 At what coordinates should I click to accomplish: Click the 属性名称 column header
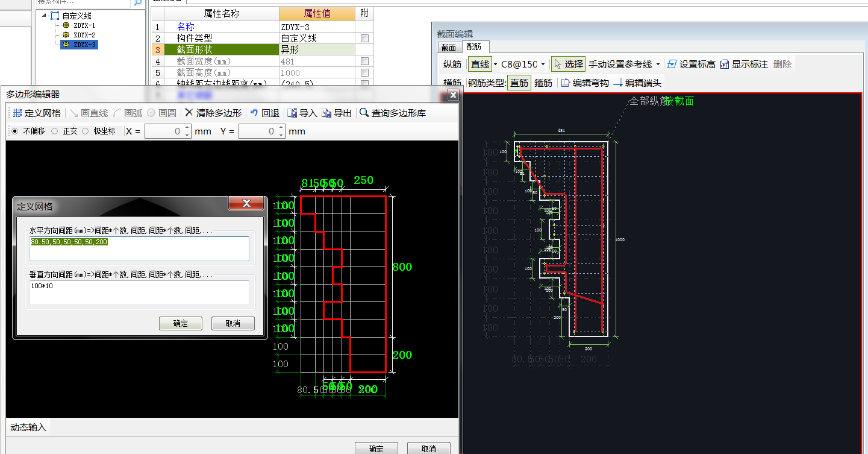pos(222,13)
